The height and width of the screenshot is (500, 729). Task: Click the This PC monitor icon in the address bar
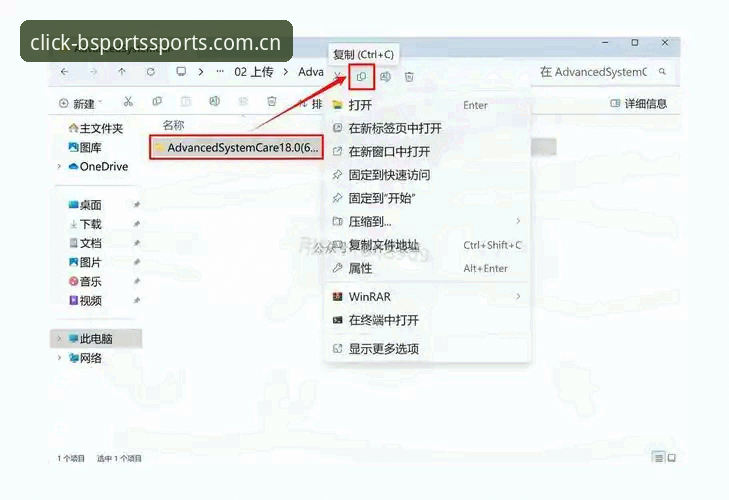click(x=181, y=72)
